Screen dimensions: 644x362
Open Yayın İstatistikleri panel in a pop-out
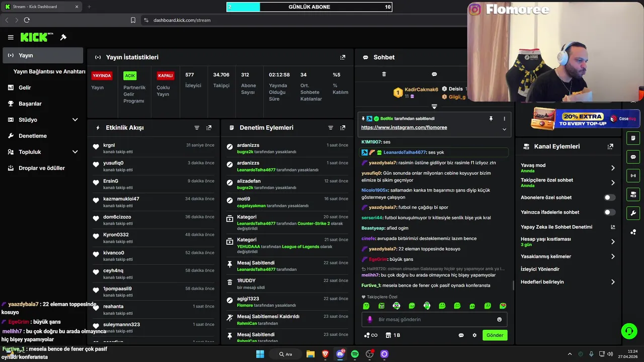point(343,57)
